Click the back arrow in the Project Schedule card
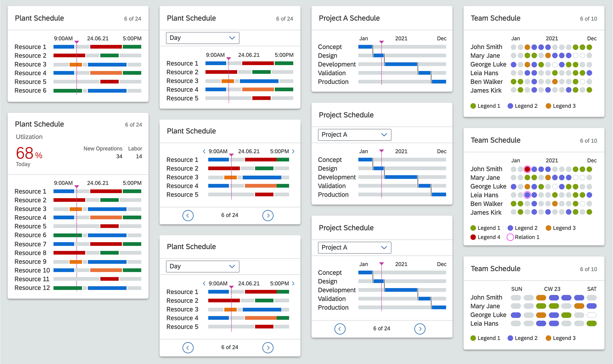Image resolution: width=613 pixels, height=364 pixels. coord(340,329)
